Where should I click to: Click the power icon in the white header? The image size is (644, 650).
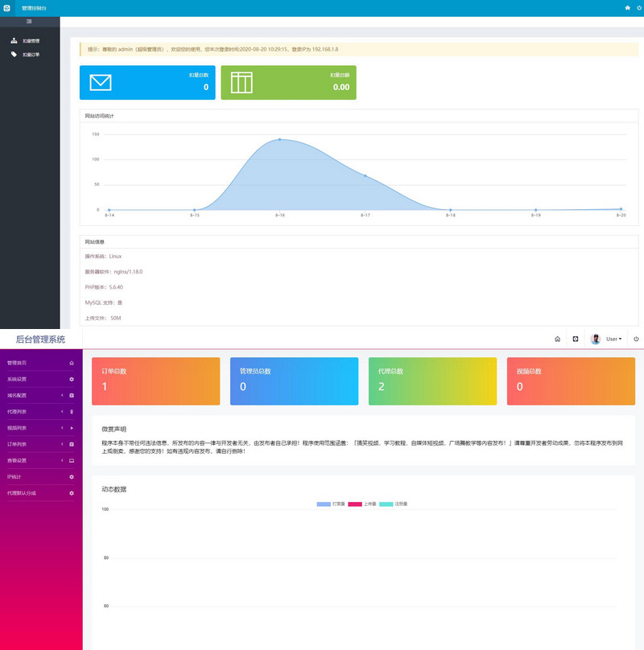click(636, 339)
